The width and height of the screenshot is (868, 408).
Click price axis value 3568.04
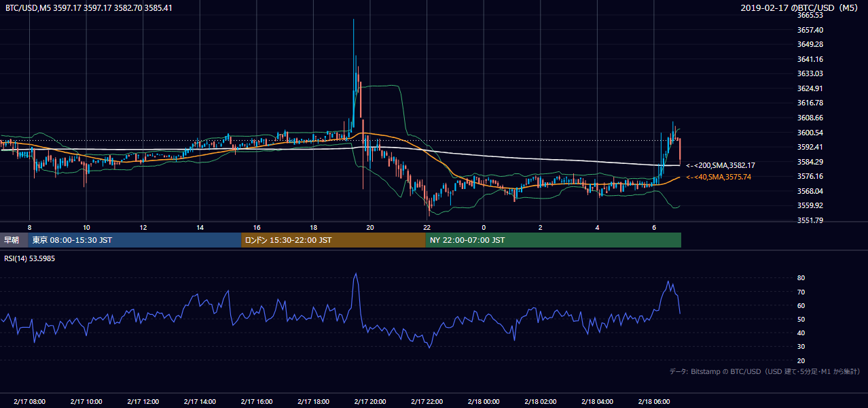tap(810, 191)
